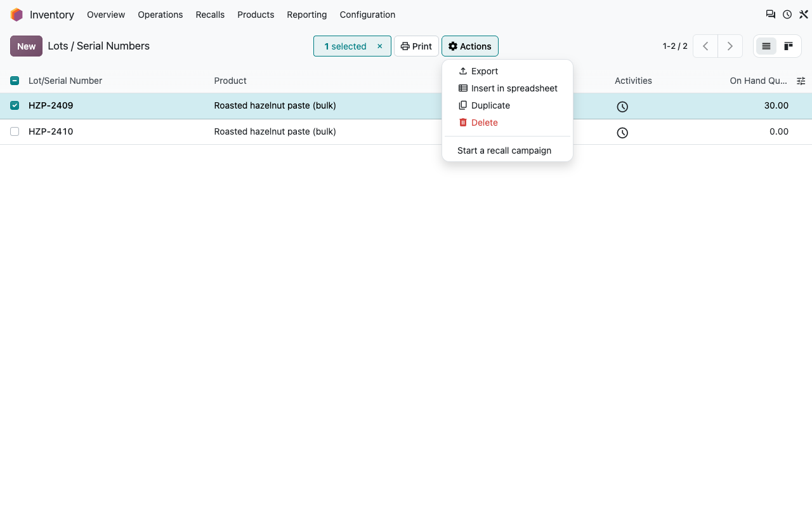Click the 1-2 / 2 pager counter

675,46
